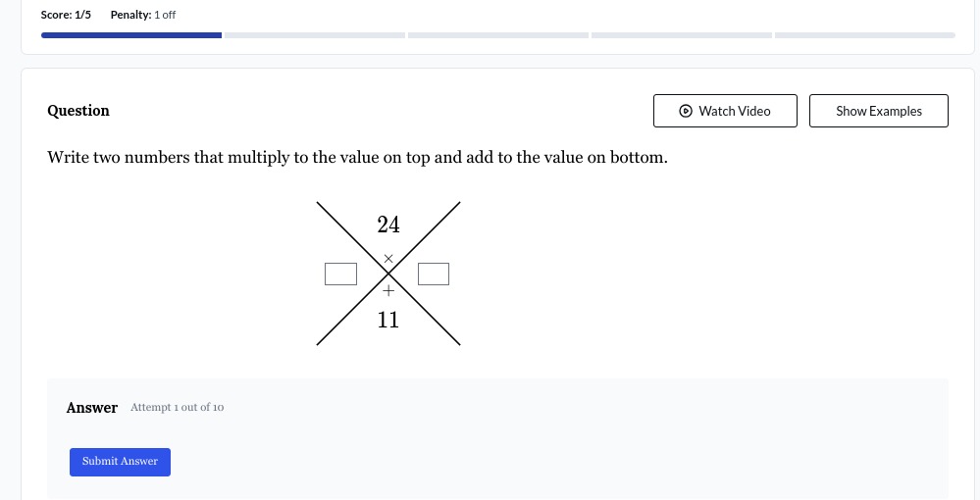Open the Show Examples button
980x500 pixels.
879,111
